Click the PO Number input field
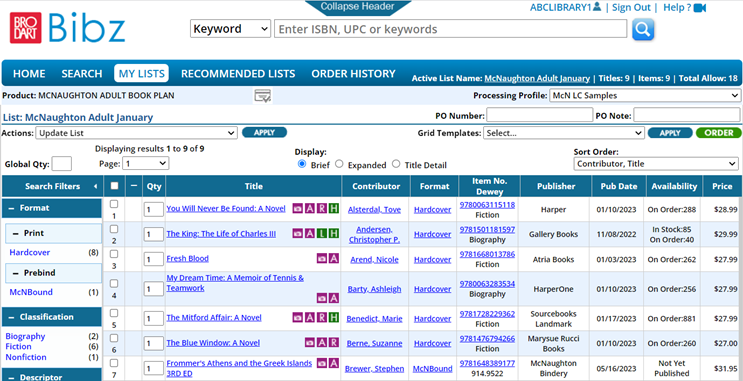This screenshot has width=743, height=381. 540,115
